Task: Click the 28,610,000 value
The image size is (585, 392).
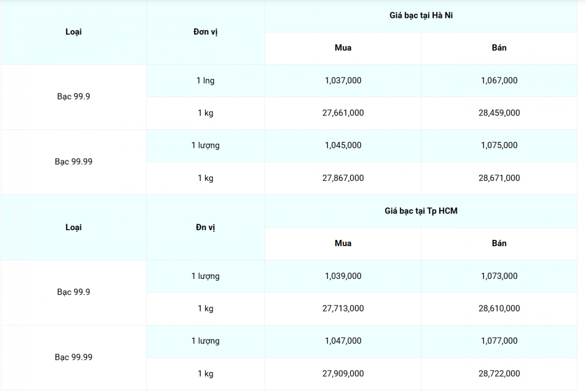Action: click(499, 308)
